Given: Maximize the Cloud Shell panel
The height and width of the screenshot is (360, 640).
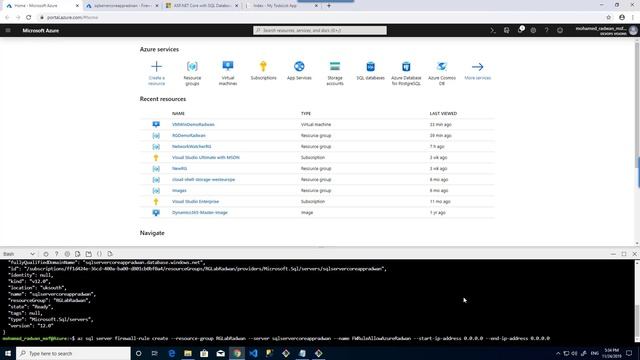Looking at the screenshot, I should (x=624, y=254).
